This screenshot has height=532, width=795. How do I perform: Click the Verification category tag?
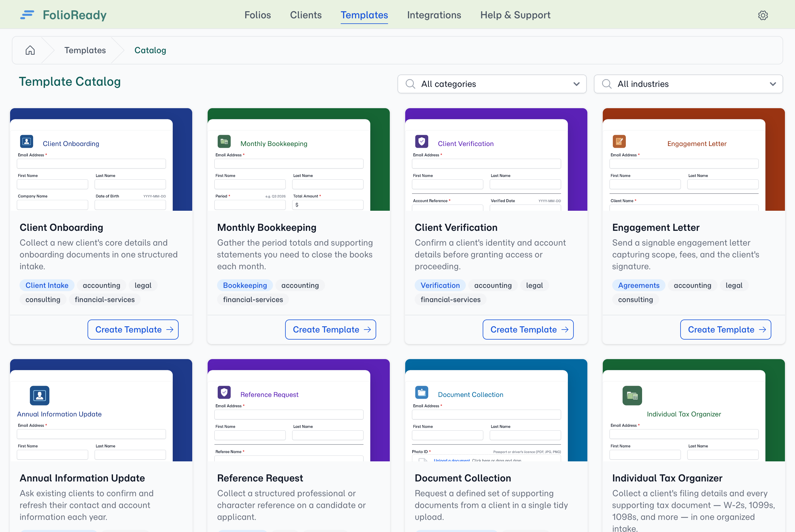click(x=440, y=285)
